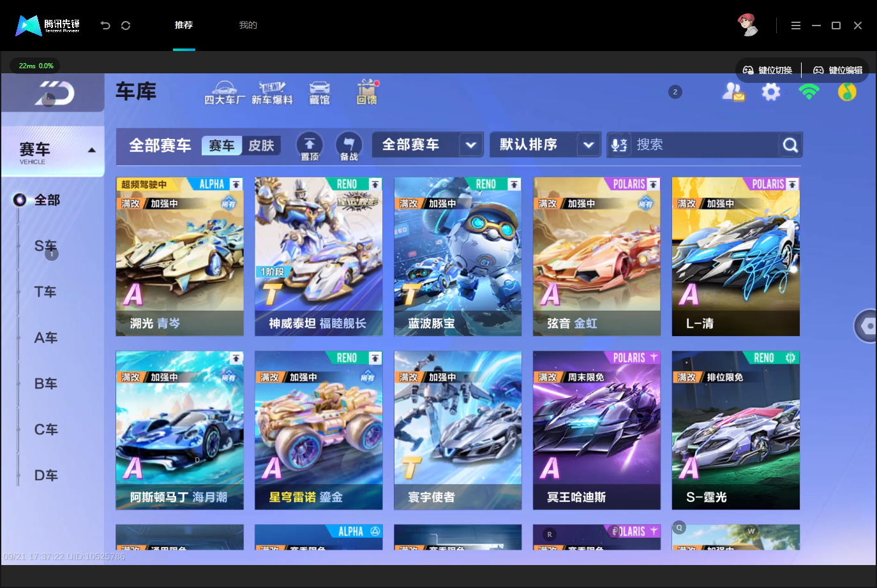This screenshot has width=877, height=588.
Task: Open the 回馈 gift rewards icon
Action: point(367,92)
